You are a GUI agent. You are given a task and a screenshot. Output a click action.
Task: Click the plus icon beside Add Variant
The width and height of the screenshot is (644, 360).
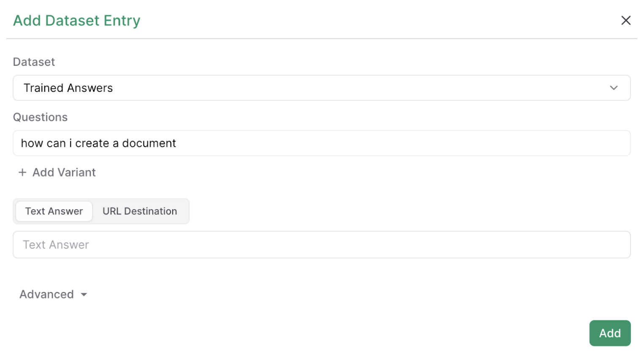pyautogui.click(x=22, y=172)
